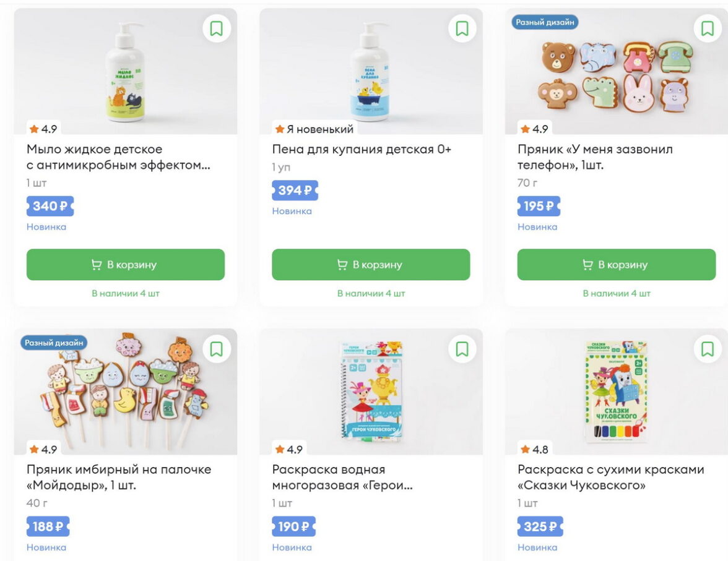Screen dimensions: 728x561
Task: Save the baby bath foam to favorites
Action: [x=462, y=28]
